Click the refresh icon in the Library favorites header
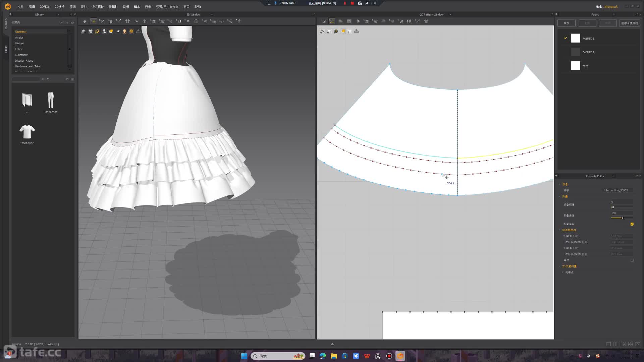The image size is (644, 362). pyautogui.click(x=72, y=23)
